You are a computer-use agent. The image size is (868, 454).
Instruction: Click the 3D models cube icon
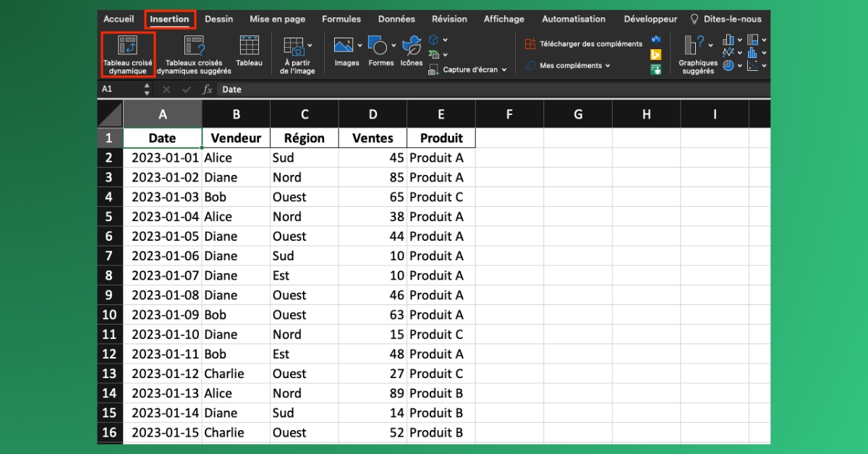tap(433, 40)
